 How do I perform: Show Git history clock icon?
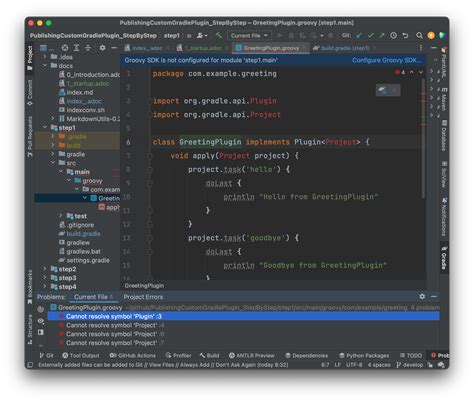pyautogui.click(x=393, y=35)
